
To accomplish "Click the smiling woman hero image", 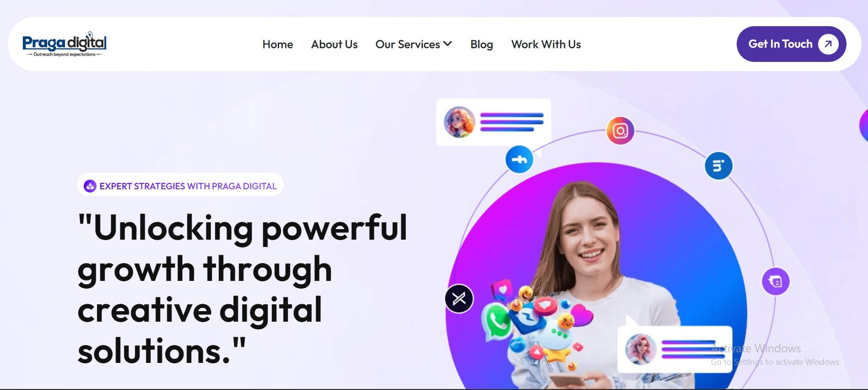I will (597, 277).
